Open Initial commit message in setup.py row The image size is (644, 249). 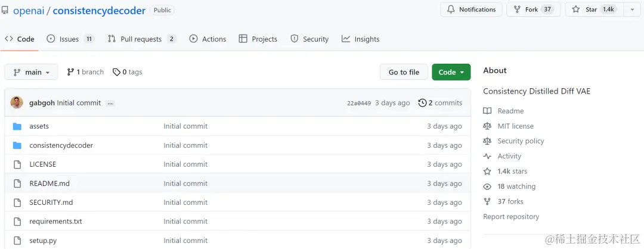185,241
